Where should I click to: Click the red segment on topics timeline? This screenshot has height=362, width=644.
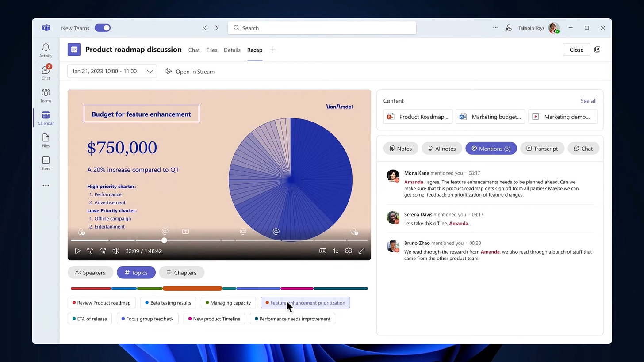click(x=91, y=289)
